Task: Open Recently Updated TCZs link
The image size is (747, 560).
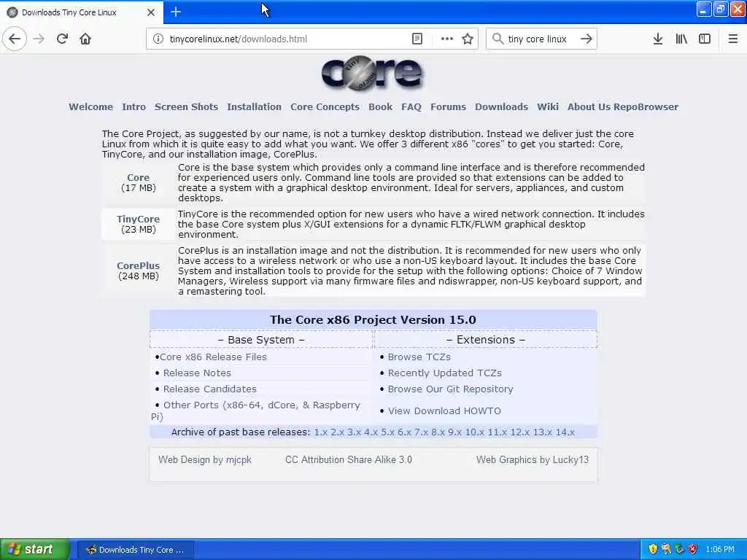Action: coord(444,373)
